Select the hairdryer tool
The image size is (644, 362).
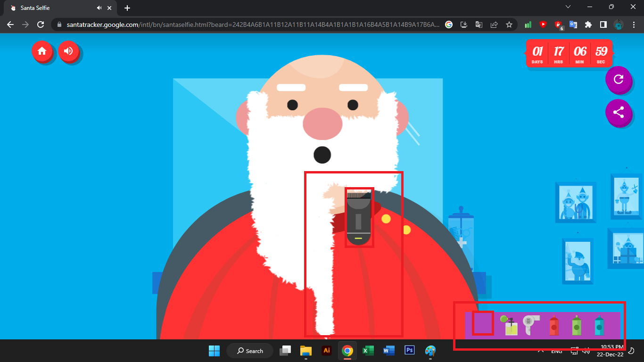tap(531, 325)
